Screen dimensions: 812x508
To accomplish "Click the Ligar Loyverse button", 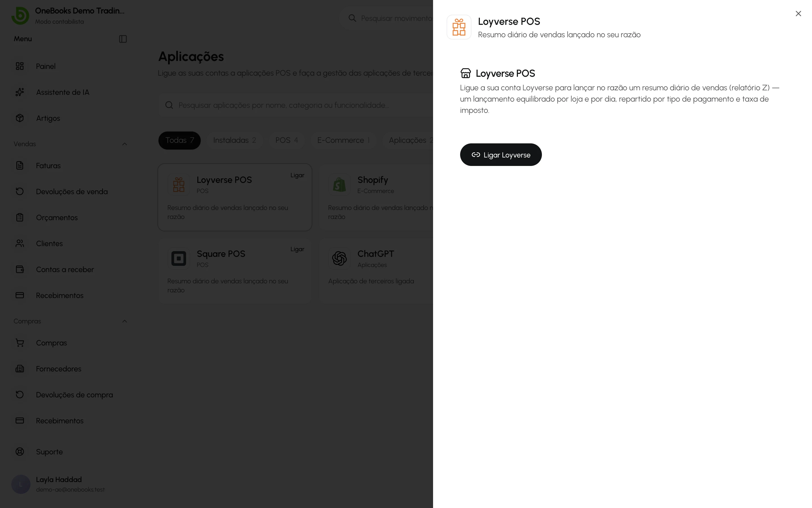I will pyautogui.click(x=501, y=155).
